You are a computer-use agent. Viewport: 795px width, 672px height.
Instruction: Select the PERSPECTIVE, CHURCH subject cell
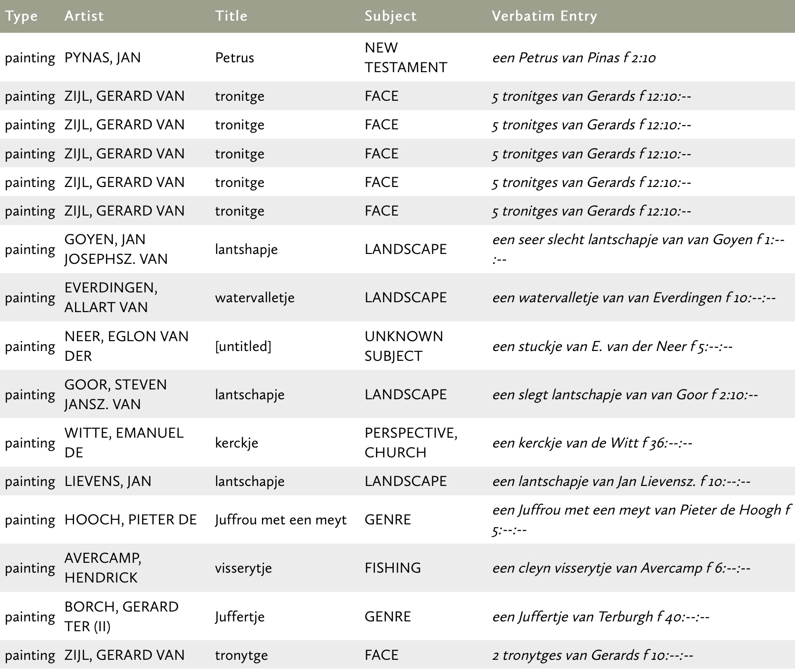coord(411,442)
